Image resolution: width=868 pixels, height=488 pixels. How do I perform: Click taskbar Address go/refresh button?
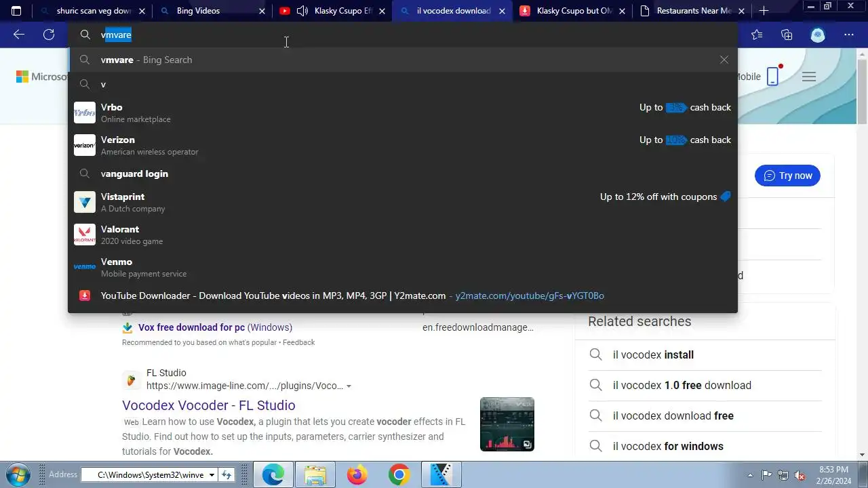click(227, 475)
